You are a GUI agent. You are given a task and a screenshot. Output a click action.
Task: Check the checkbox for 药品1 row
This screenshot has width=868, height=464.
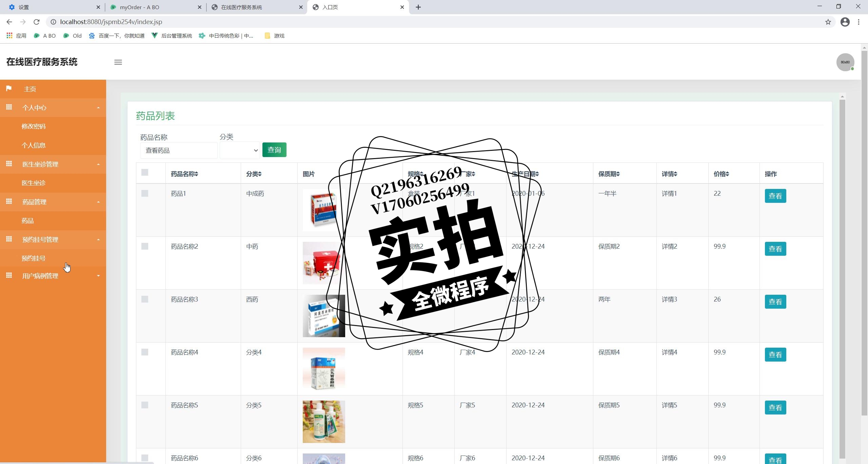point(145,193)
